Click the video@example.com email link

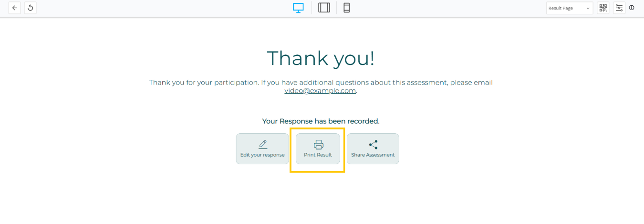point(320,91)
